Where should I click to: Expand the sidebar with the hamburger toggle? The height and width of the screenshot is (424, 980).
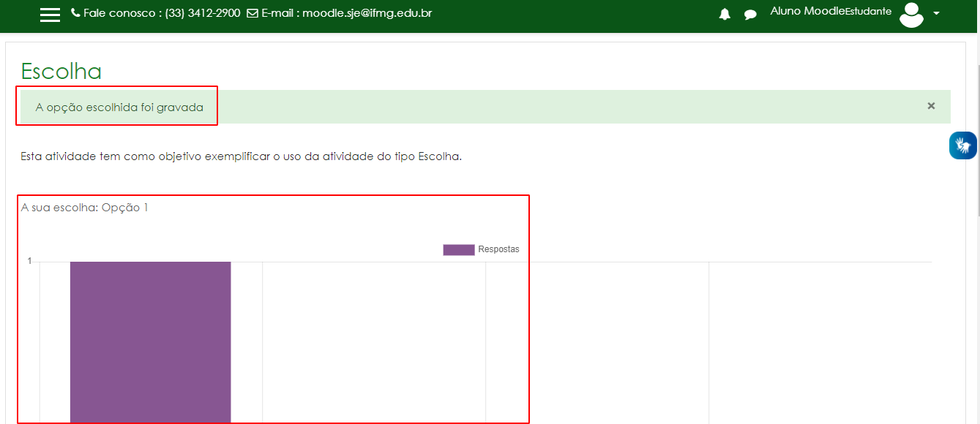50,14
